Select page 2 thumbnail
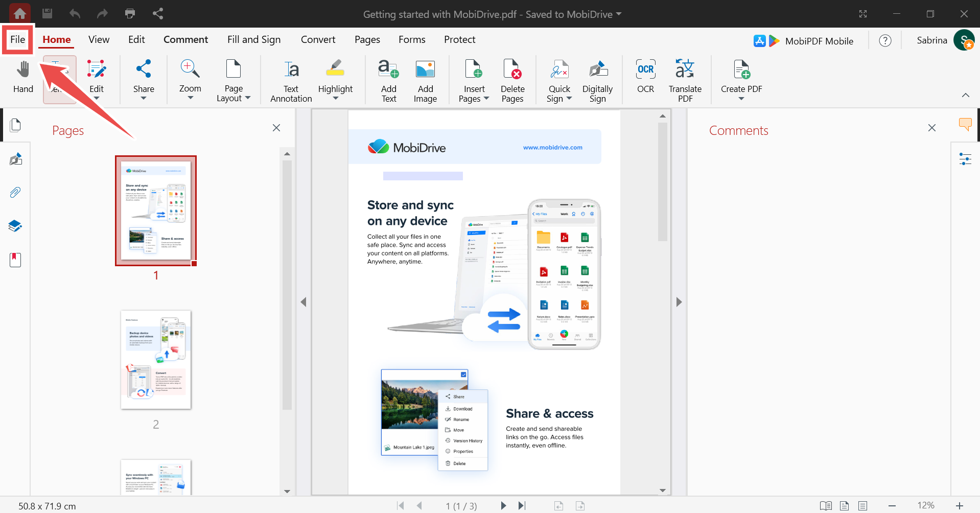Viewport: 980px width, 513px height. click(156, 360)
